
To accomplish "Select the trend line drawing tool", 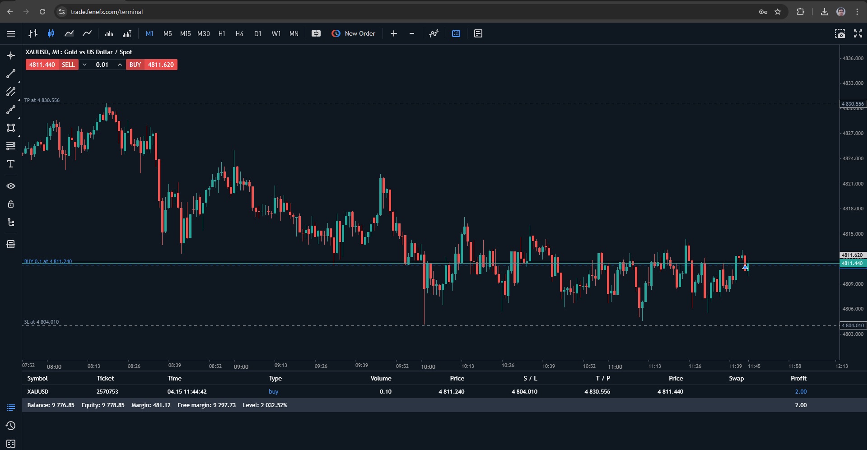I will (11, 74).
